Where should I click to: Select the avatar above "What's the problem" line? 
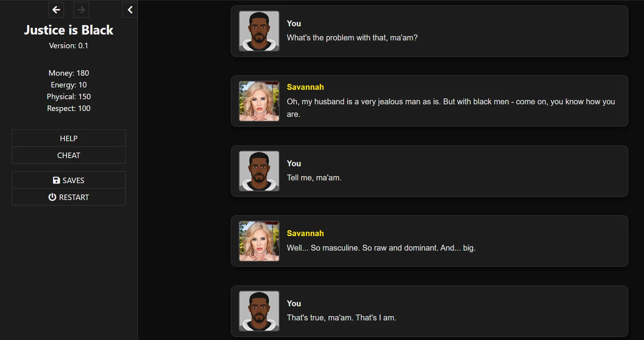point(259,31)
